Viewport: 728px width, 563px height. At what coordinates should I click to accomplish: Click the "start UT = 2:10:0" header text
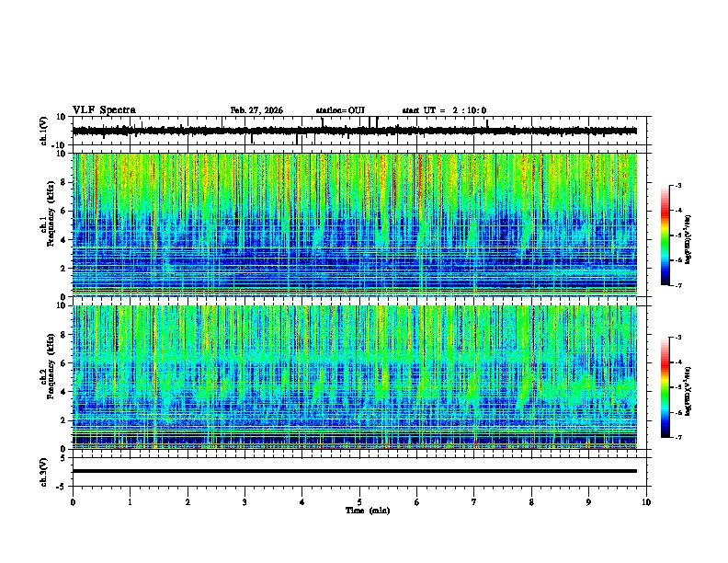pyautogui.click(x=444, y=110)
